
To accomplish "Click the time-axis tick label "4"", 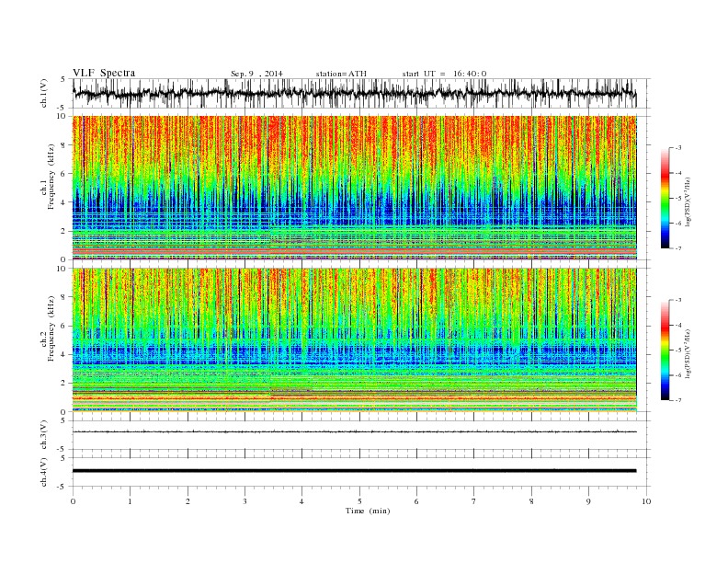I will [x=301, y=501].
